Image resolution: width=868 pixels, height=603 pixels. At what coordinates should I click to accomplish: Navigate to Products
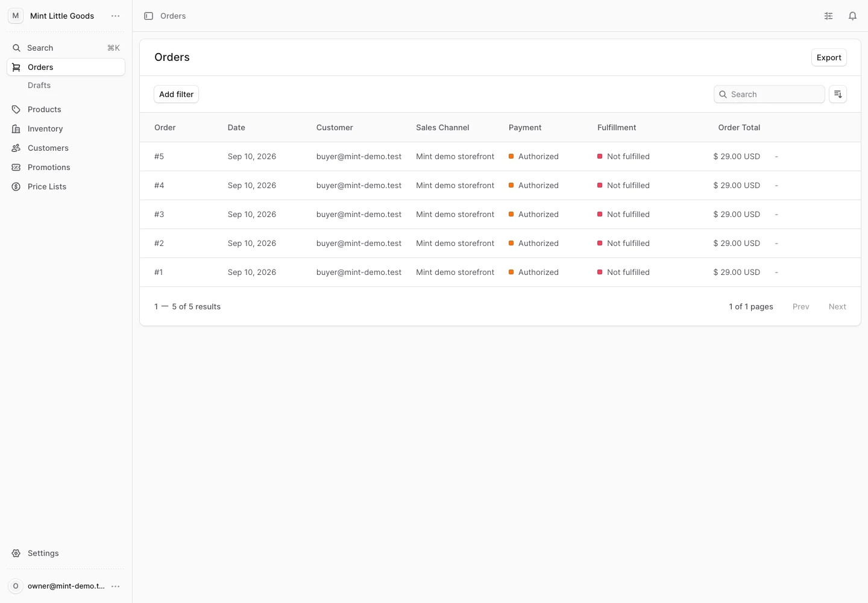click(66, 109)
